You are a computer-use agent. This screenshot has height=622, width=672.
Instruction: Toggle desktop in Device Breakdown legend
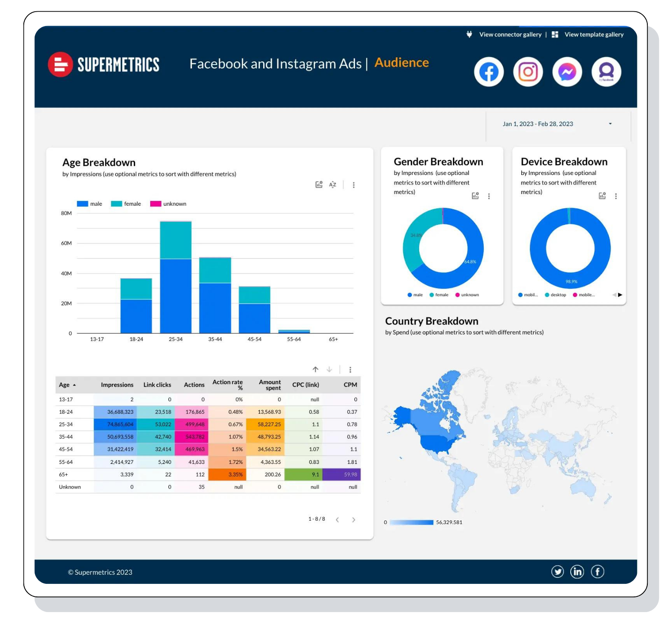tap(556, 295)
